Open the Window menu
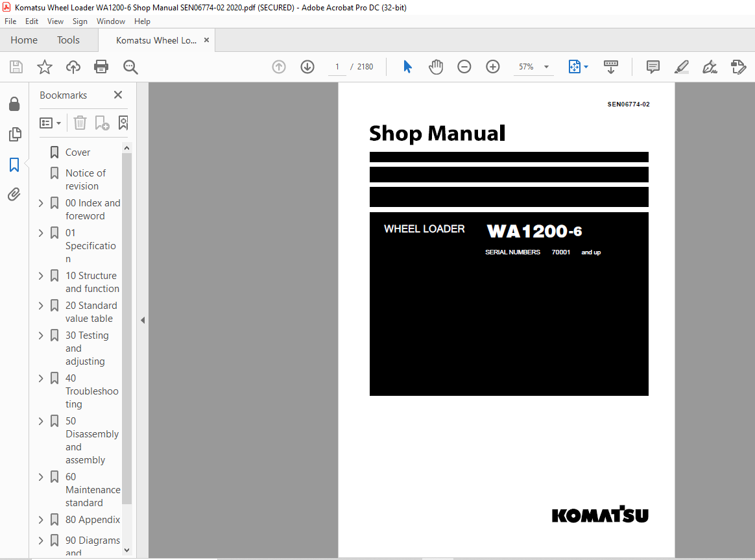 point(111,21)
